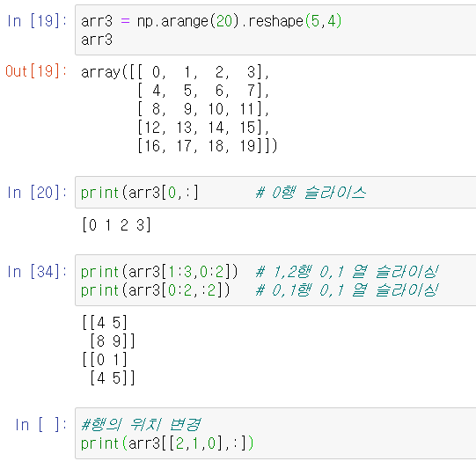476x476 pixels.
Task: Click the first output row [[4 5]
Action: [105, 322]
